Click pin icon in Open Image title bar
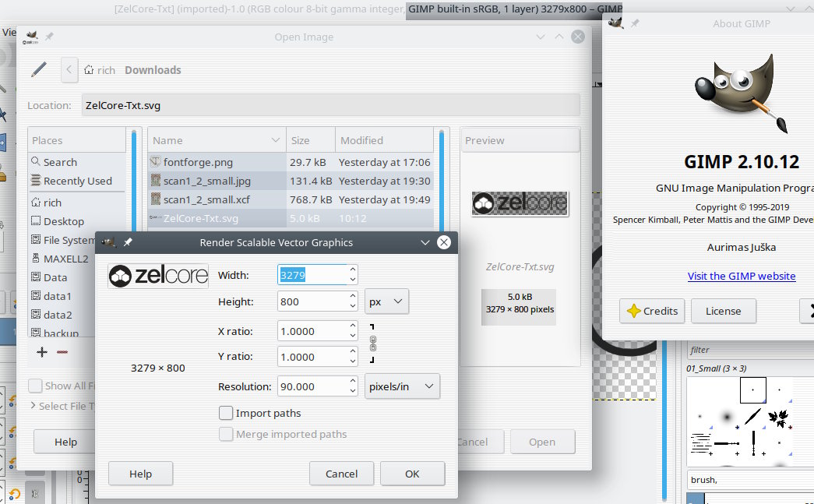The width and height of the screenshot is (814, 504). (49, 37)
